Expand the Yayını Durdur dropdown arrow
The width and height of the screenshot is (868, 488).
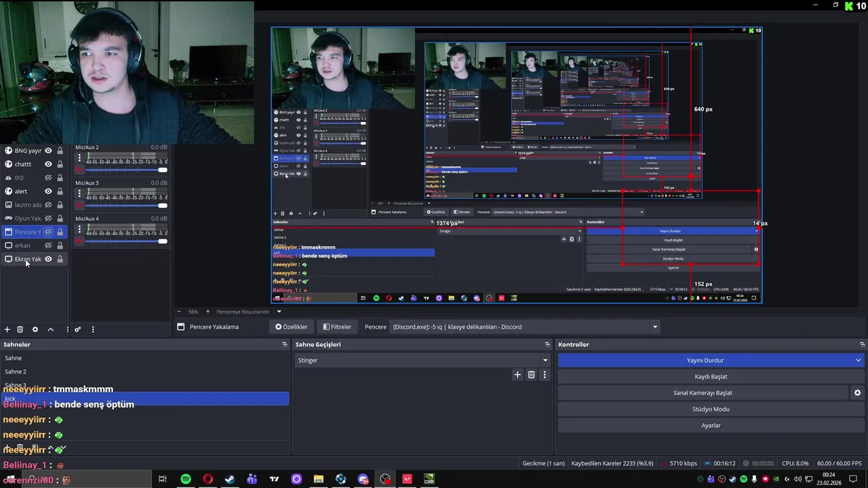point(859,360)
